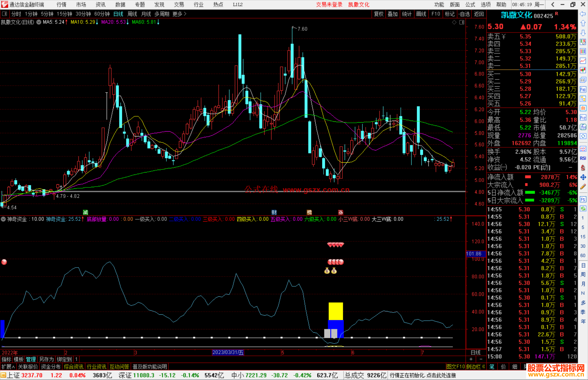The height and width of the screenshot is (380, 588).
Task: Toggle the MA indicator circle next to 凯撒文化(日线)
Action: (39, 22)
